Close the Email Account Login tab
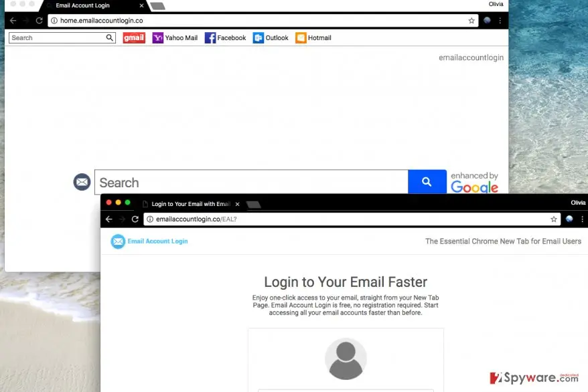The height and width of the screenshot is (392, 588). [141, 5]
